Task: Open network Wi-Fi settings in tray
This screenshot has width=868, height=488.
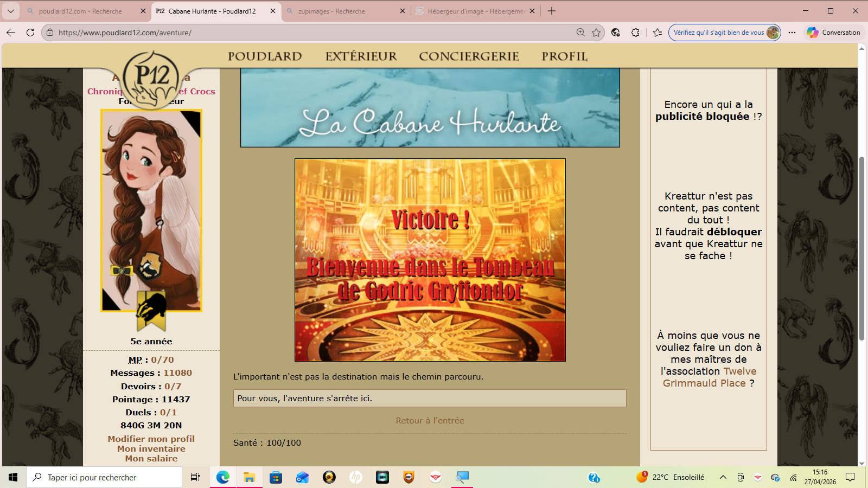Action: pos(793,477)
